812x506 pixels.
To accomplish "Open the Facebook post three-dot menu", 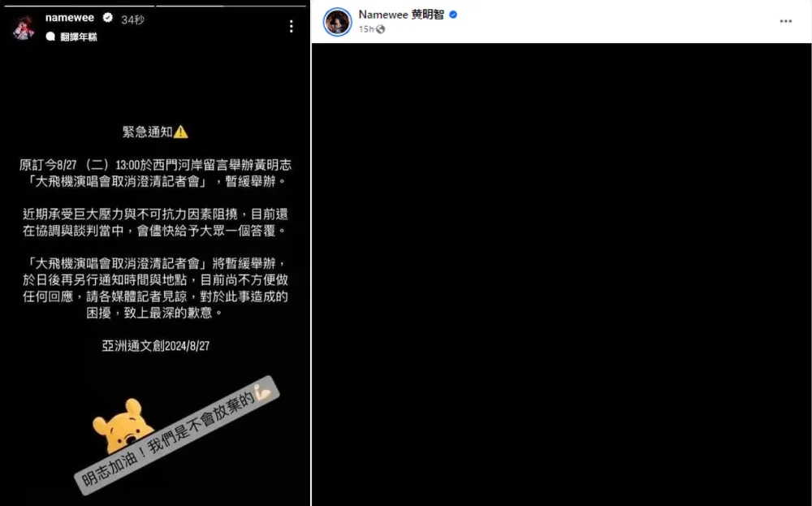I will [x=785, y=21].
